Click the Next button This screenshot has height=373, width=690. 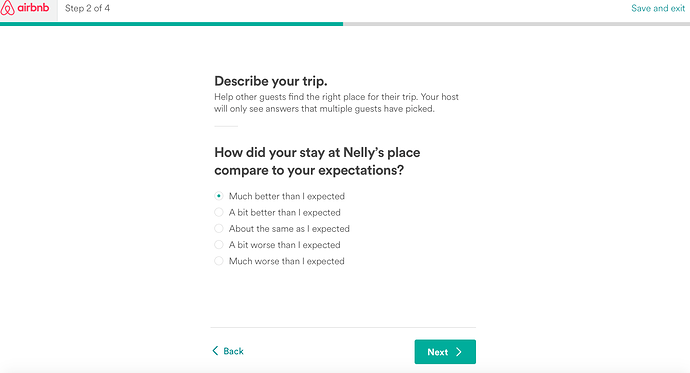445,351
